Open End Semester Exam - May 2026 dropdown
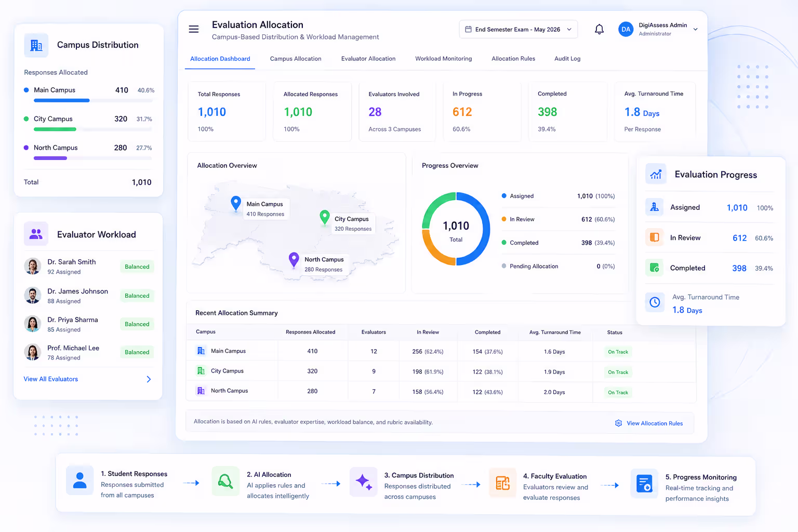This screenshot has width=798, height=532. pyautogui.click(x=518, y=30)
